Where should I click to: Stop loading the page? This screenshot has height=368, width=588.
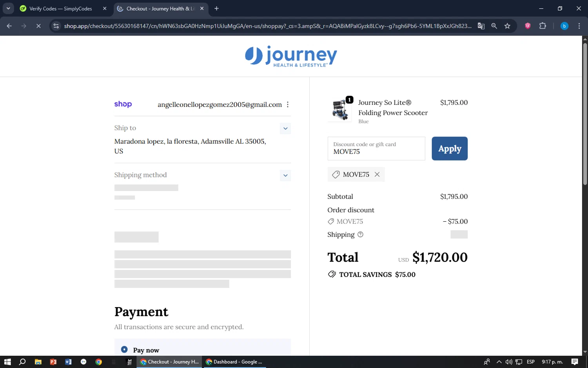click(x=38, y=26)
